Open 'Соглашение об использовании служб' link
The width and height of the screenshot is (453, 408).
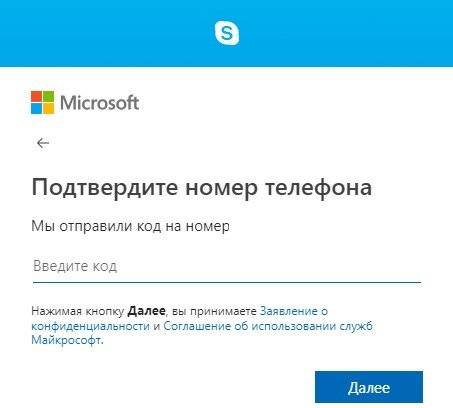tap(268, 326)
